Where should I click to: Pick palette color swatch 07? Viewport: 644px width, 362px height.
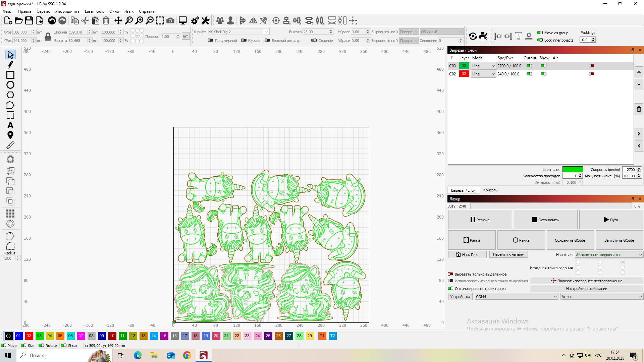(81, 336)
